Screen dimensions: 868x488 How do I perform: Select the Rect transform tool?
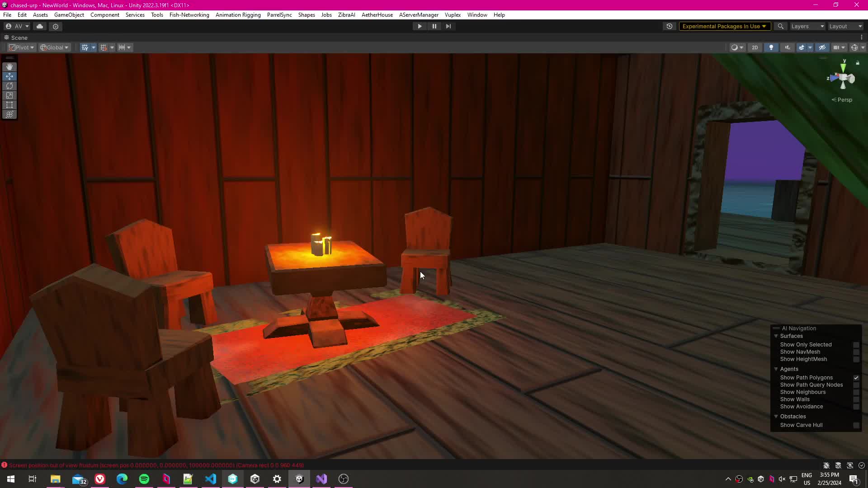click(9, 105)
